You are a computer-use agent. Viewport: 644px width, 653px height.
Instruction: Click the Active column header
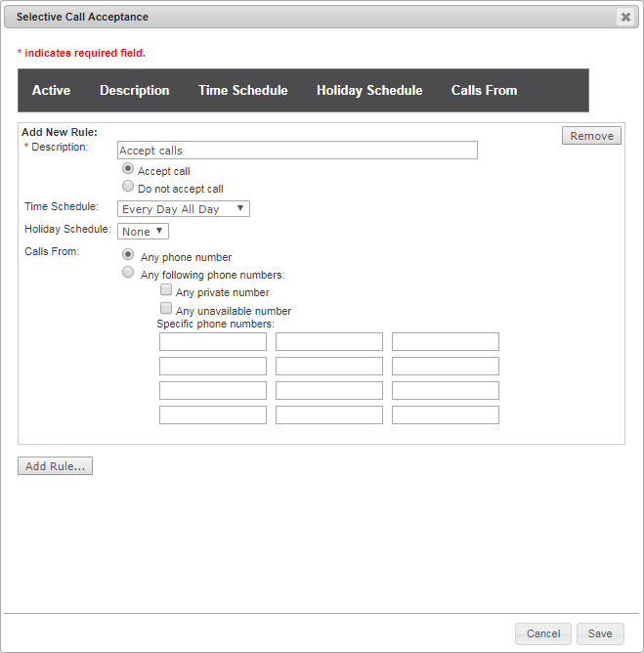[x=51, y=90]
